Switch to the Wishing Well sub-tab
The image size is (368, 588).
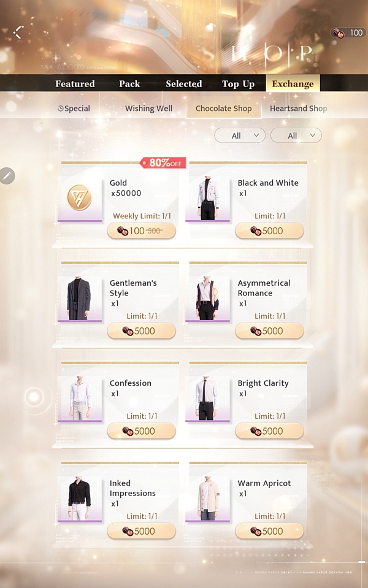pyautogui.click(x=148, y=109)
